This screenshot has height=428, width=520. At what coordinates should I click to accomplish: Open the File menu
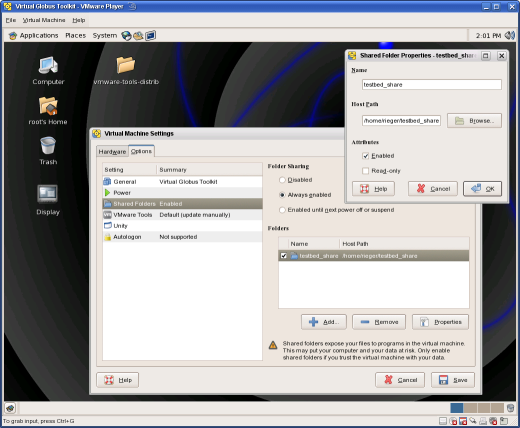(11, 20)
